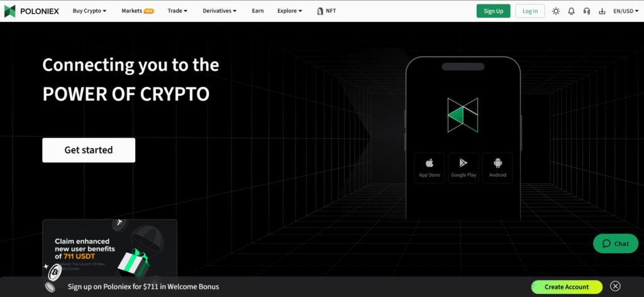
Task: Toggle the light/dark theme sun icon
Action: (556, 11)
